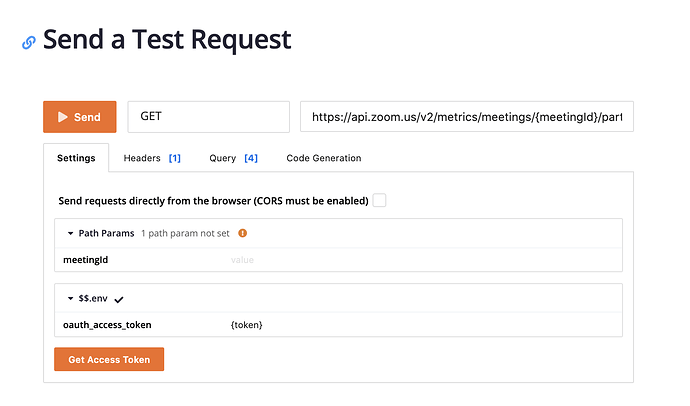690x406 pixels.
Task: Collapse the Path Params section
Action: point(71,233)
